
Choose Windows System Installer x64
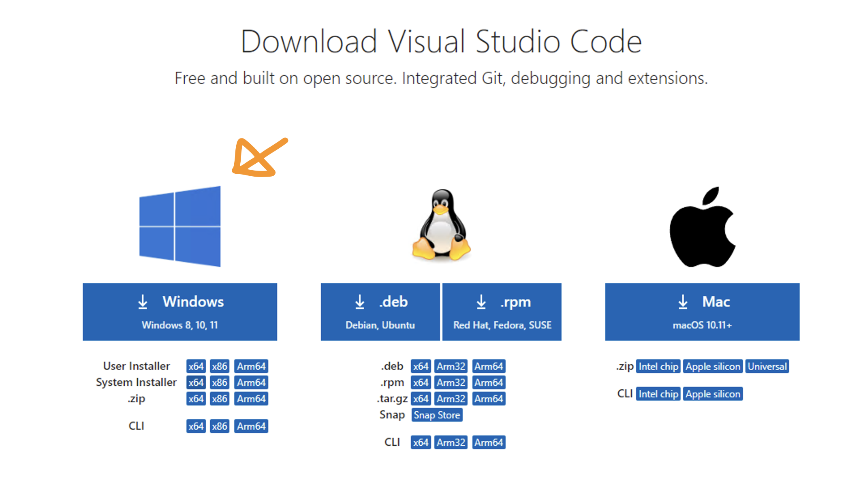click(196, 382)
